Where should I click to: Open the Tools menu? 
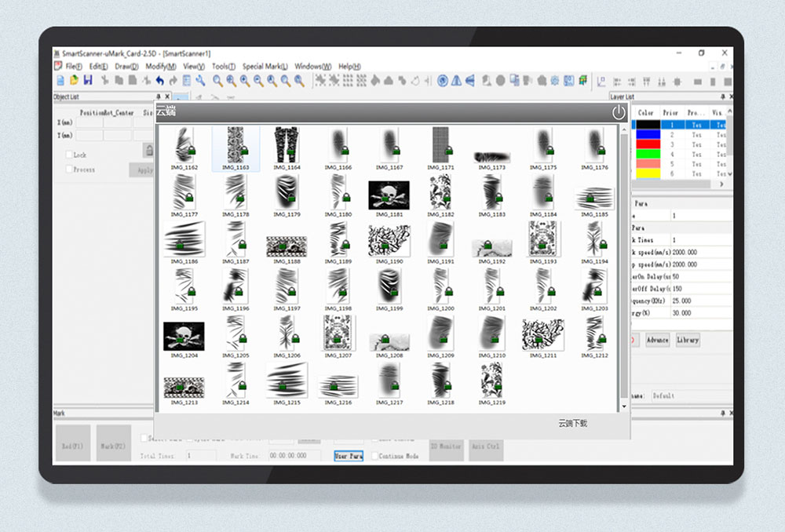[x=224, y=67]
